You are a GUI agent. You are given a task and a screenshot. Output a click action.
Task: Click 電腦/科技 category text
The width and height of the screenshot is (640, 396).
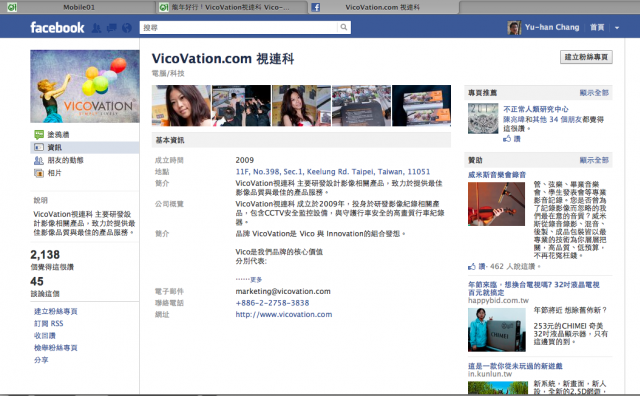pos(168,73)
